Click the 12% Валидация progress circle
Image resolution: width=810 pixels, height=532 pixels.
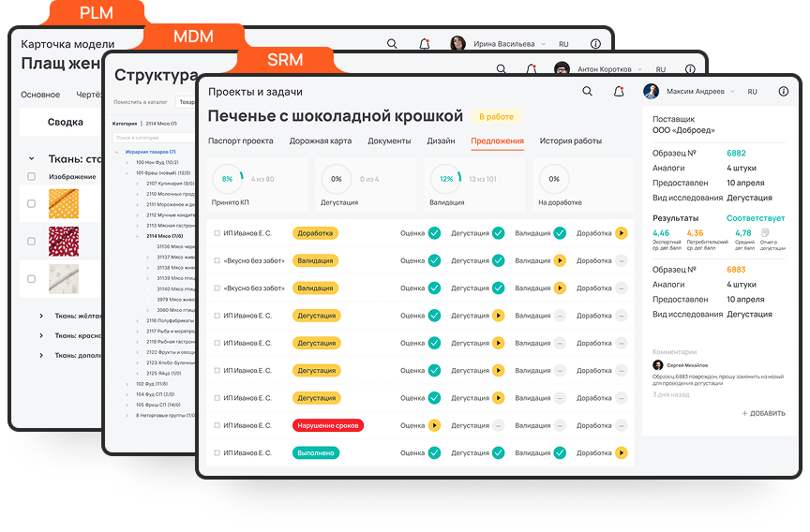tap(446, 178)
